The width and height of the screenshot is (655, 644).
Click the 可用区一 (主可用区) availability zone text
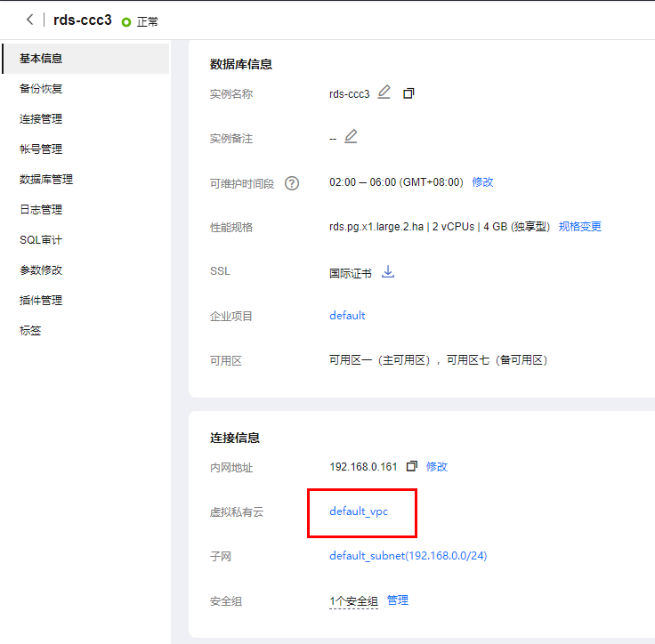(380, 360)
